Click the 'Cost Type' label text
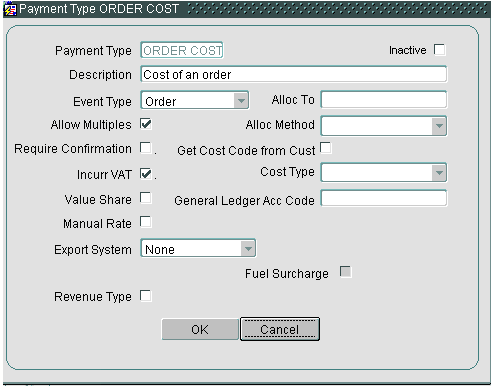497x388 pixels. (287, 172)
